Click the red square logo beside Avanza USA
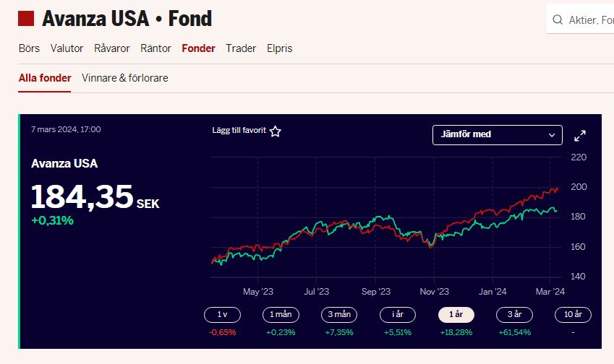The width and height of the screenshot is (614, 364). (26, 18)
